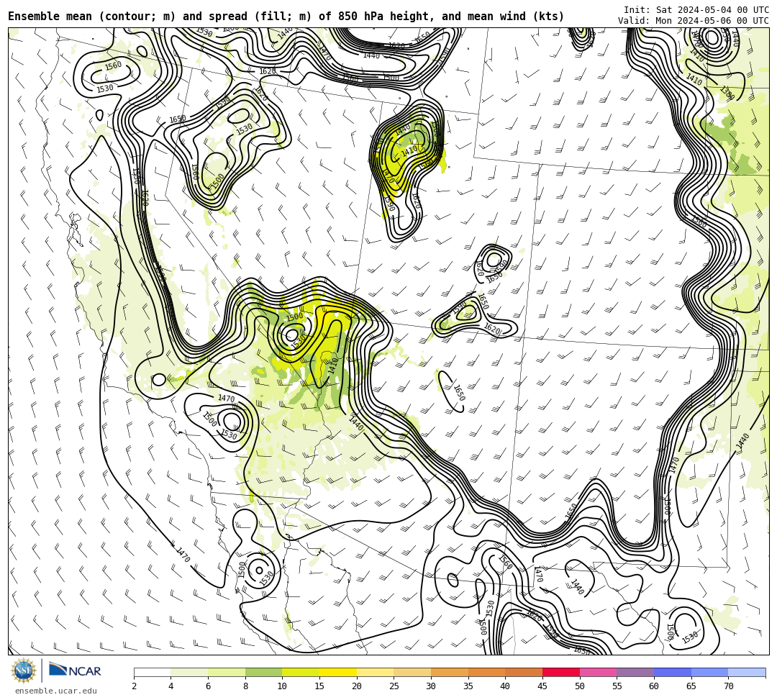
Task: Pick the orange 35–40 legend swatch
Action: click(x=486, y=672)
